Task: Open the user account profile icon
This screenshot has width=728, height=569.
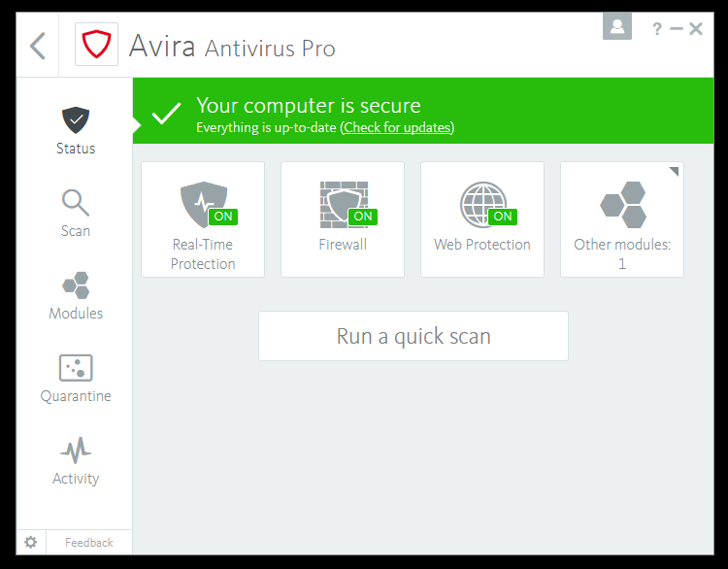Action: 617,26
